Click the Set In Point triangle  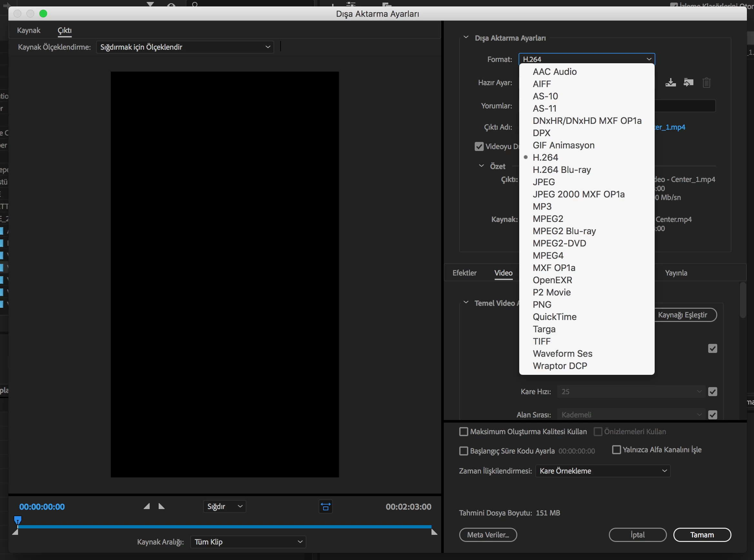coord(147,506)
